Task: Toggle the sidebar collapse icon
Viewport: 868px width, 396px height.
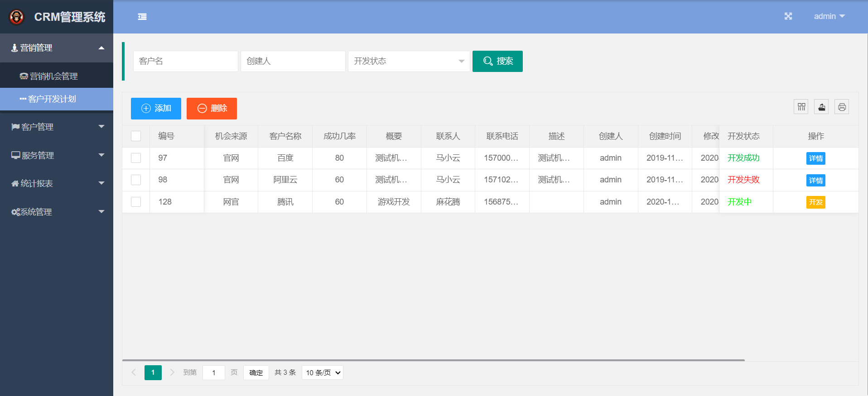Action: coord(142,17)
